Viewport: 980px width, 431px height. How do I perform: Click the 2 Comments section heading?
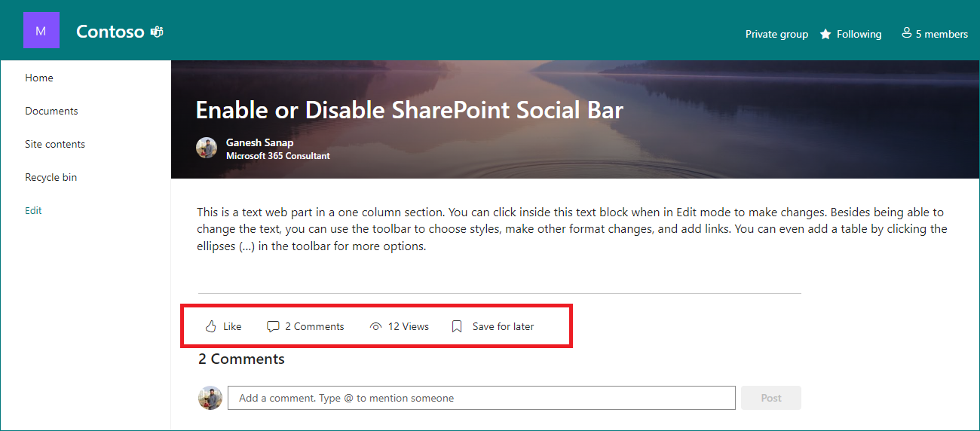[x=241, y=359]
